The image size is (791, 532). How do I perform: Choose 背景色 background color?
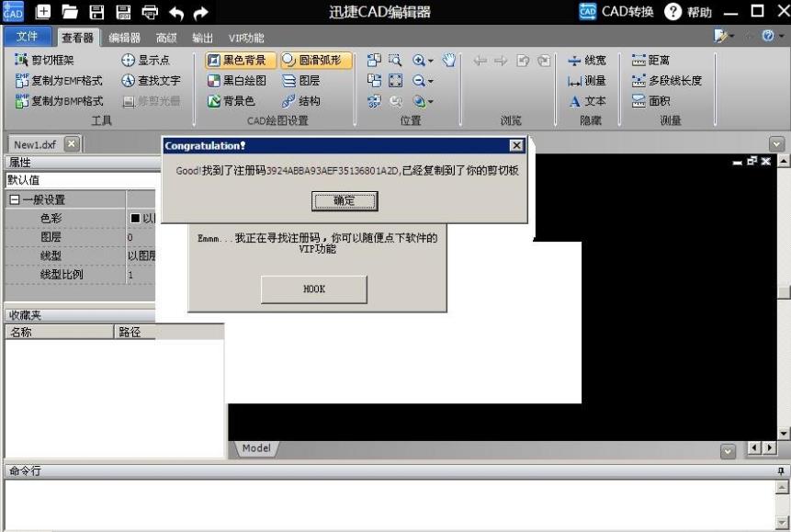point(231,101)
